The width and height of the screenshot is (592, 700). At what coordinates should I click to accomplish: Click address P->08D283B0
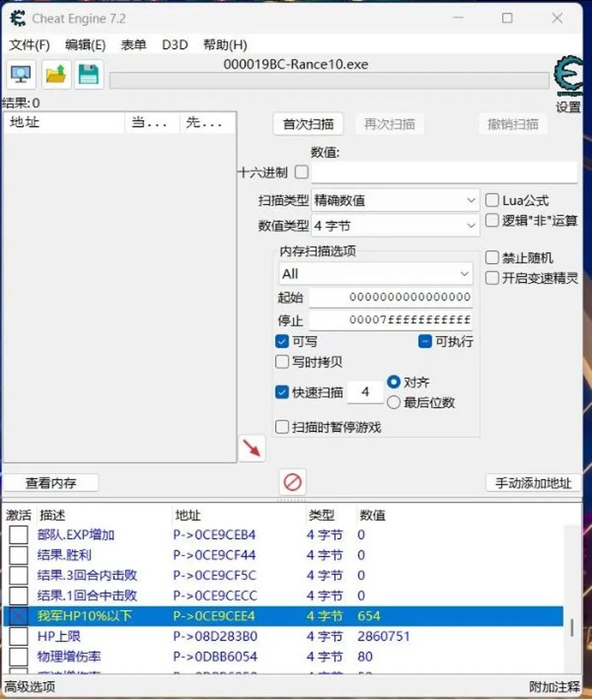tap(215, 636)
